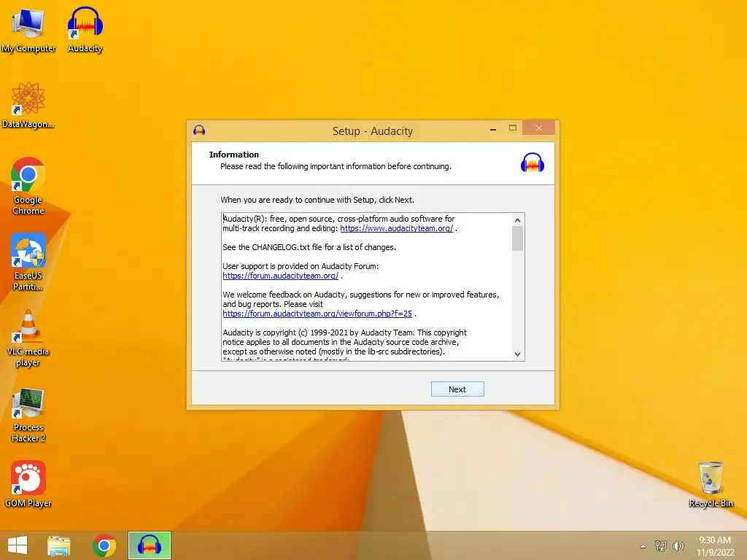This screenshot has height=560, width=747.
Task: Open the viewforum.php?f=25 feedback link
Action: pyautogui.click(x=317, y=314)
